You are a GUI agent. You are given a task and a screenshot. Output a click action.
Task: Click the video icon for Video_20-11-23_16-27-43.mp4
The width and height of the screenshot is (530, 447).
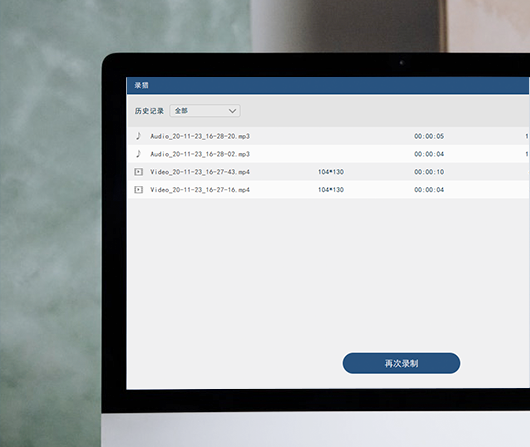(x=139, y=172)
